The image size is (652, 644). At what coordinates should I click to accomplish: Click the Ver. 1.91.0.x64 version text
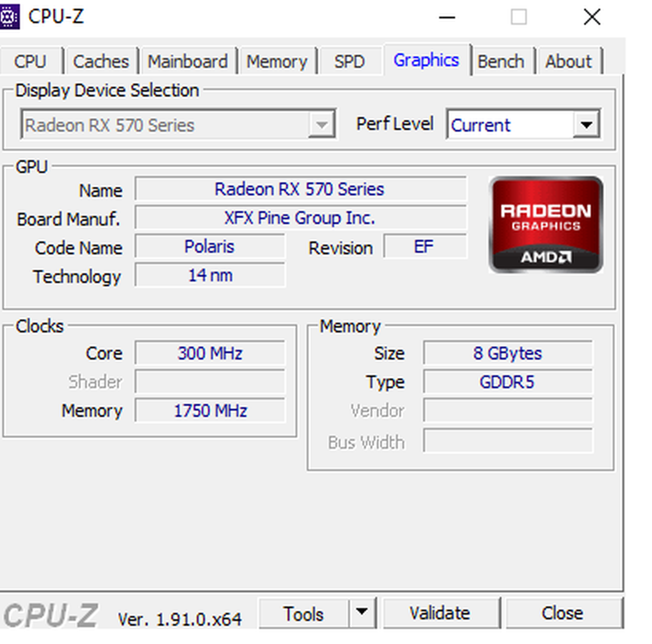pyautogui.click(x=180, y=619)
